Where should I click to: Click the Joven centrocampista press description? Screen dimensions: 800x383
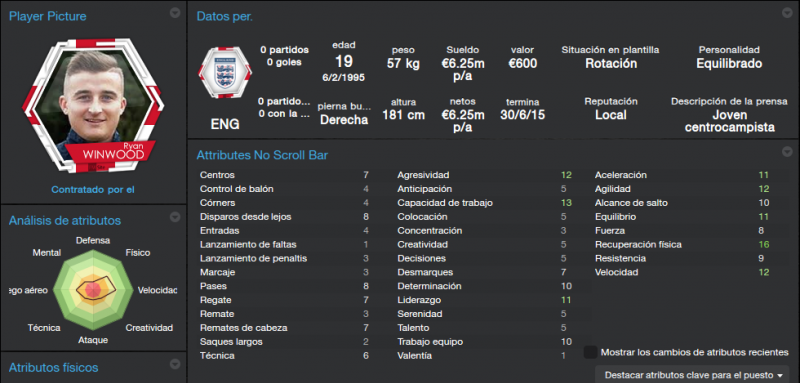tap(729, 121)
